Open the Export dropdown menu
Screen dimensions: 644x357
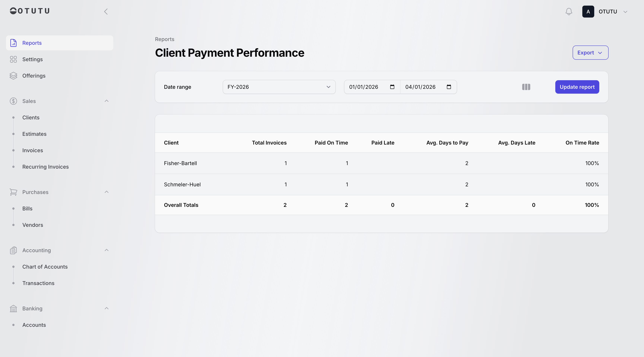[x=590, y=53]
